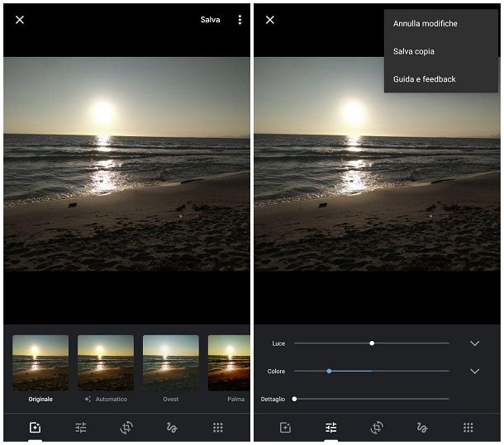
Task: Apply the Palma filter thumbnail
Action: pos(229,362)
